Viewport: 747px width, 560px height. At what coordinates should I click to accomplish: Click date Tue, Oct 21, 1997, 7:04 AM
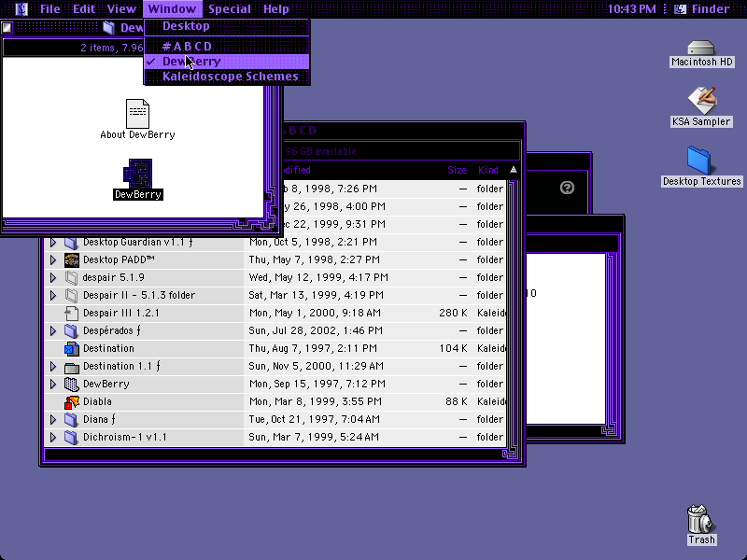pos(314,419)
